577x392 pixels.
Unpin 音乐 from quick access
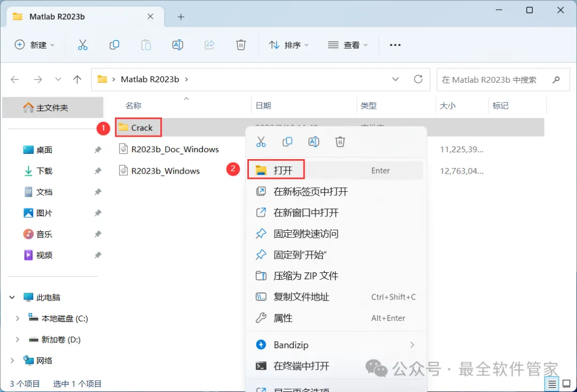point(98,234)
